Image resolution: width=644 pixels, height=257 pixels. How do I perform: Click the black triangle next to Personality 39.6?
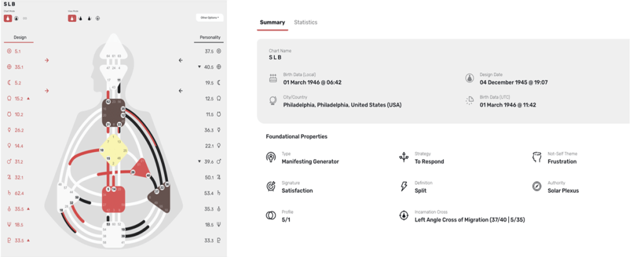point(199,161)
